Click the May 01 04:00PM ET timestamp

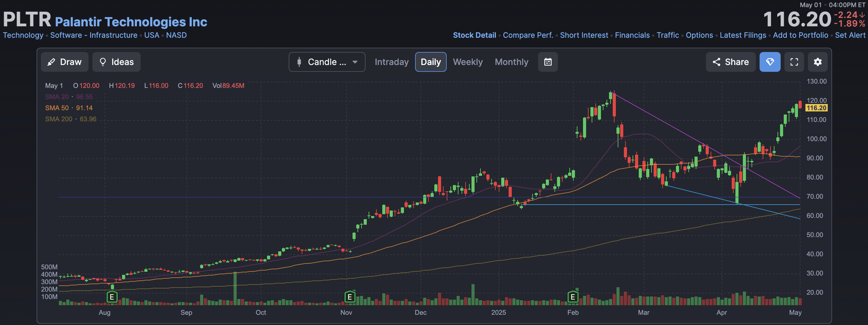pyautogui.click(x=833, y=5)
